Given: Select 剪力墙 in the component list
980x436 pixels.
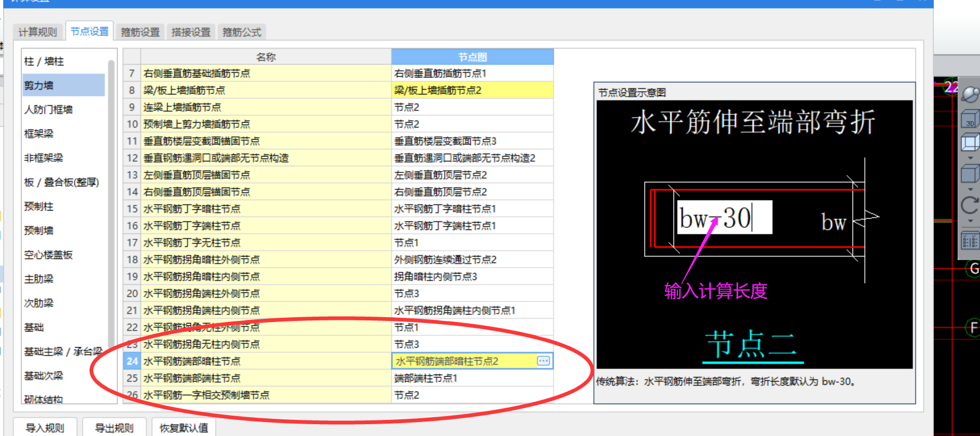Looking at the screenshot, I should point(63,85).
